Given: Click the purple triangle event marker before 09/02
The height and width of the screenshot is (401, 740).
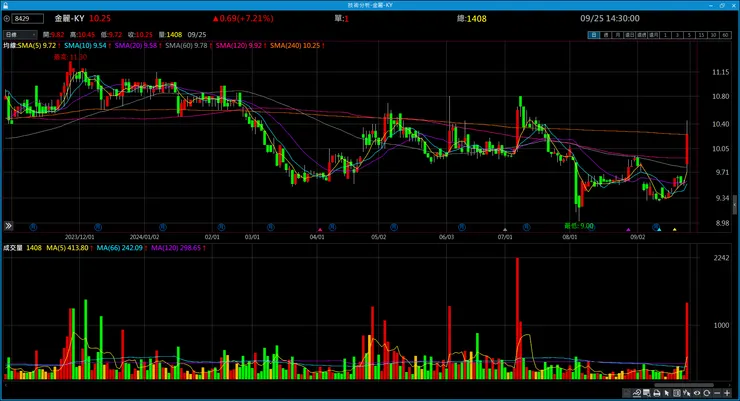Looking at the screenshot, I should 628,230.
